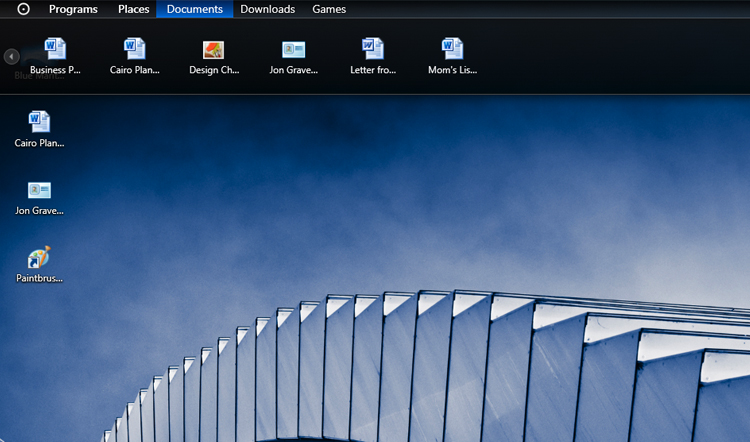Image resolution: width=750 pixels, height=442 pixels.
Task: Click the Mom's Lis... file name label
Action: tap(453, 71)
